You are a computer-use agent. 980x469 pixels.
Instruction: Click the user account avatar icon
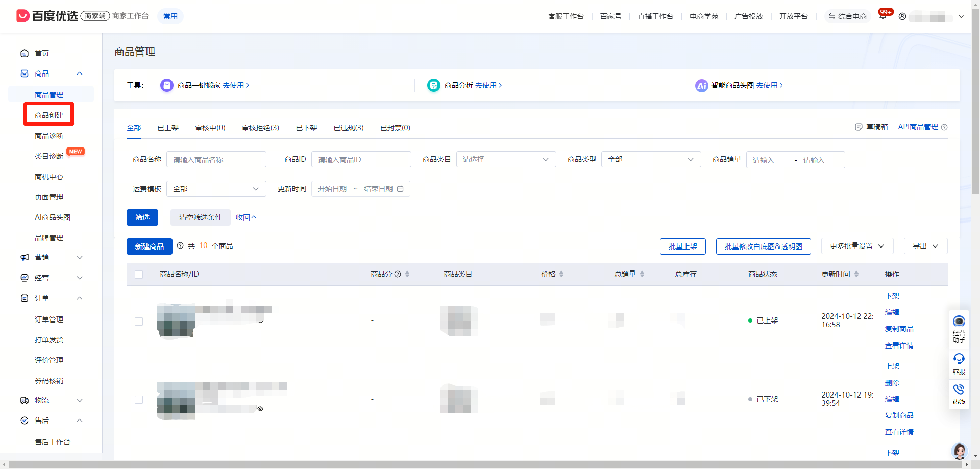point(902,16)
